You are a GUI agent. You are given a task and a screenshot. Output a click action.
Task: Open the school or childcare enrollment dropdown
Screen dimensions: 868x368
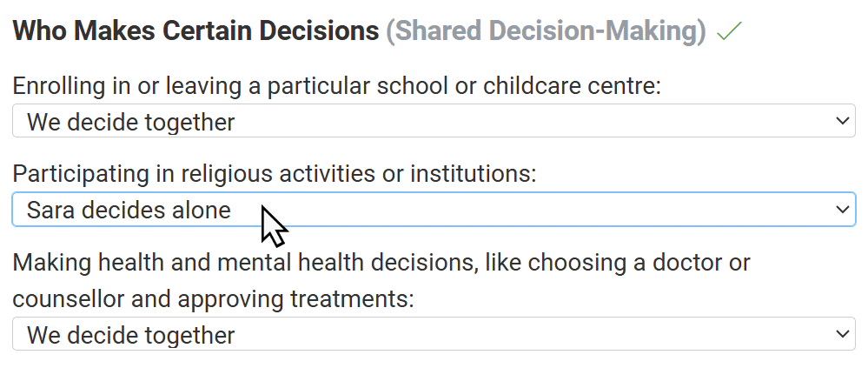pyautogui.click(x=434, y=121)
